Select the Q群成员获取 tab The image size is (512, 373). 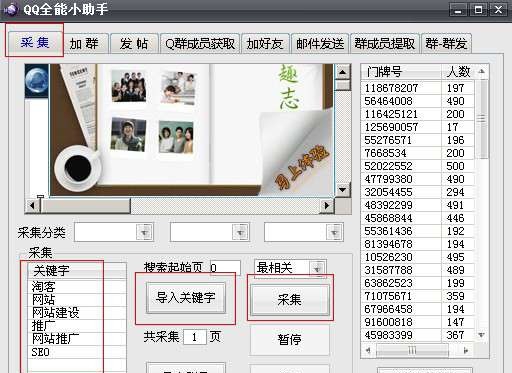click(200, 44)
